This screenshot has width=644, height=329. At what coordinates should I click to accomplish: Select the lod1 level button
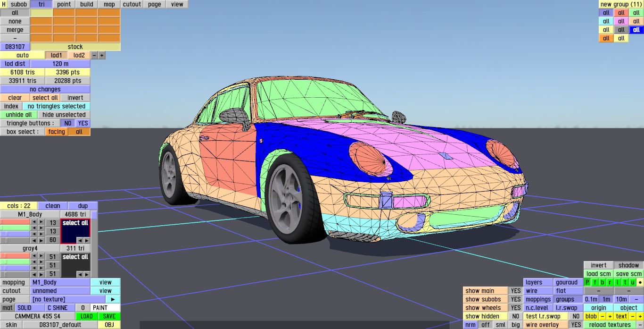coord(57,55)
